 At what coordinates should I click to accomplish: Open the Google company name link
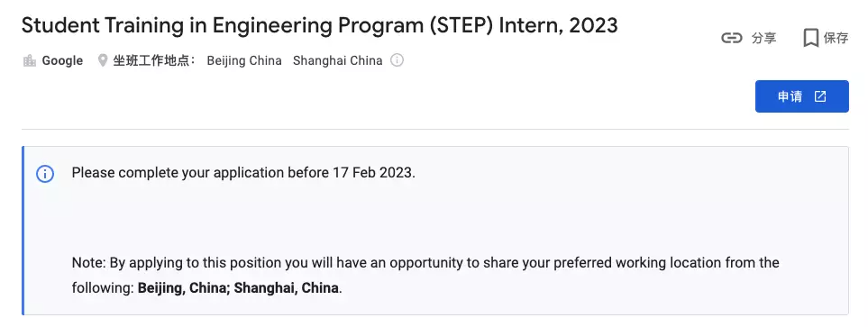pos(62,60)
